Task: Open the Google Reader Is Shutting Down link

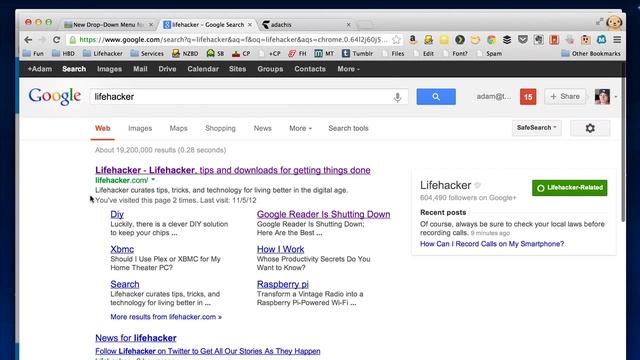Action: point(323,214)
